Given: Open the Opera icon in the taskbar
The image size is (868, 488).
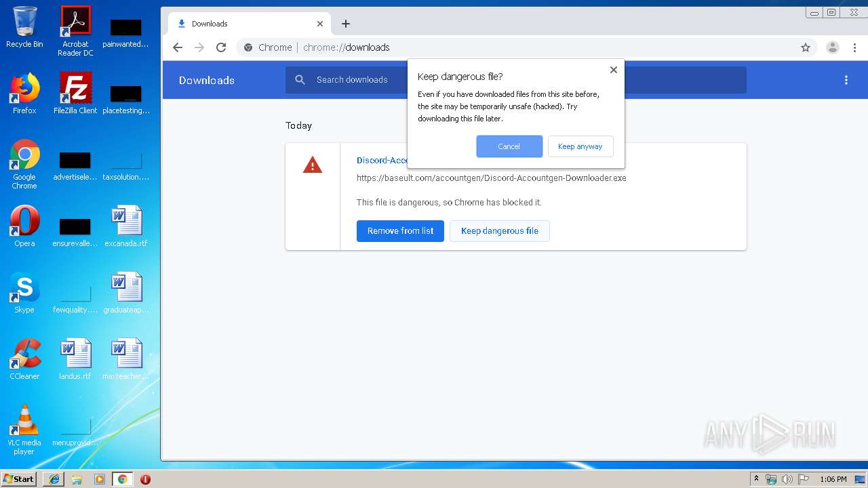Looking at the screenshot, I should [145, 479].
